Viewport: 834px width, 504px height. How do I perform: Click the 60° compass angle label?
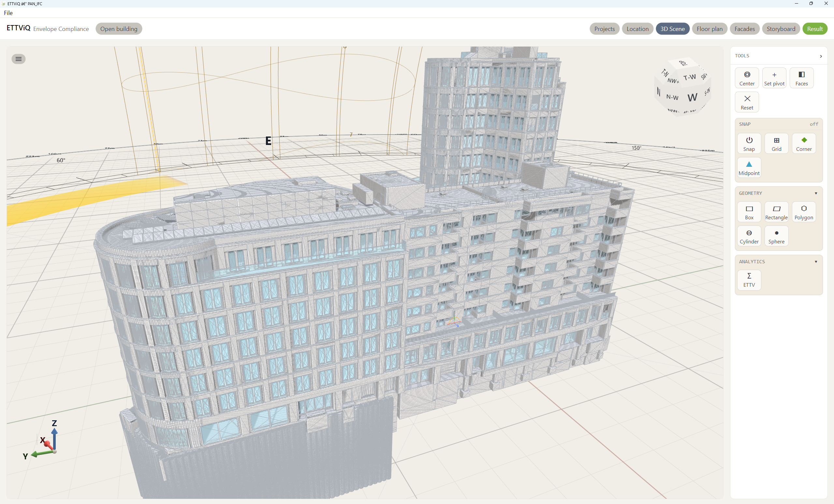tap(61, 160)
